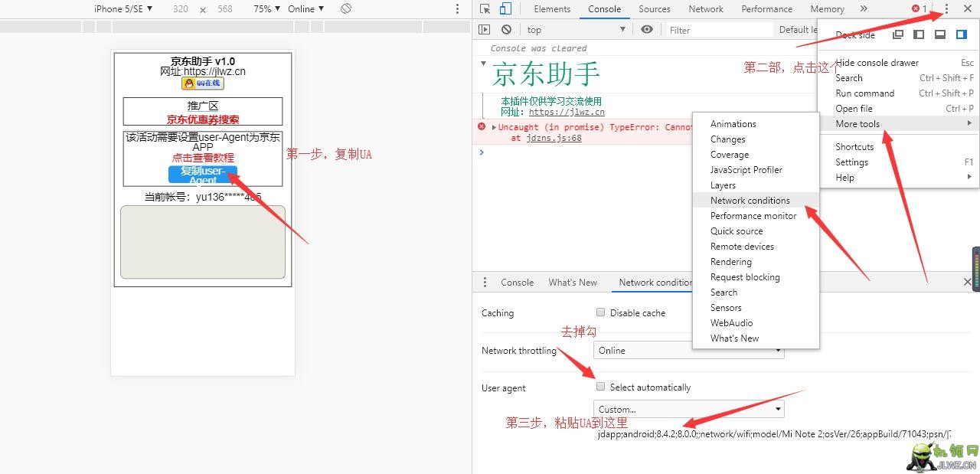Rotate the device with the rotate icon
Screen dimensions: 980x474
[346, 9]
